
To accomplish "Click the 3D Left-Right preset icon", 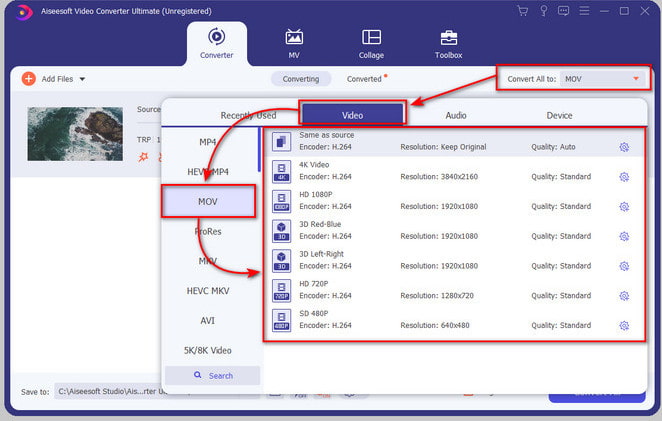I will (x=282, y=261).
